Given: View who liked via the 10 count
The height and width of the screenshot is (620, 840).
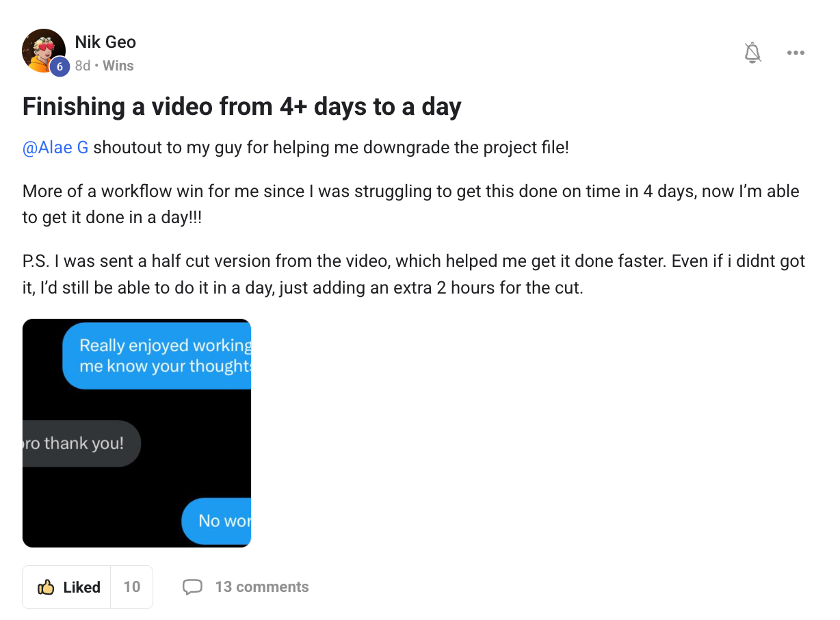Looking at the screenshot, I should [x=132, y=587].
